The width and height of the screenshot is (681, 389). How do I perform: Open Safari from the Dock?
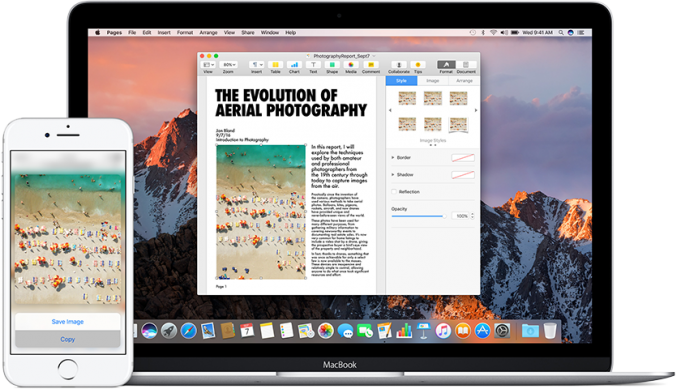[x=188, y=331]
